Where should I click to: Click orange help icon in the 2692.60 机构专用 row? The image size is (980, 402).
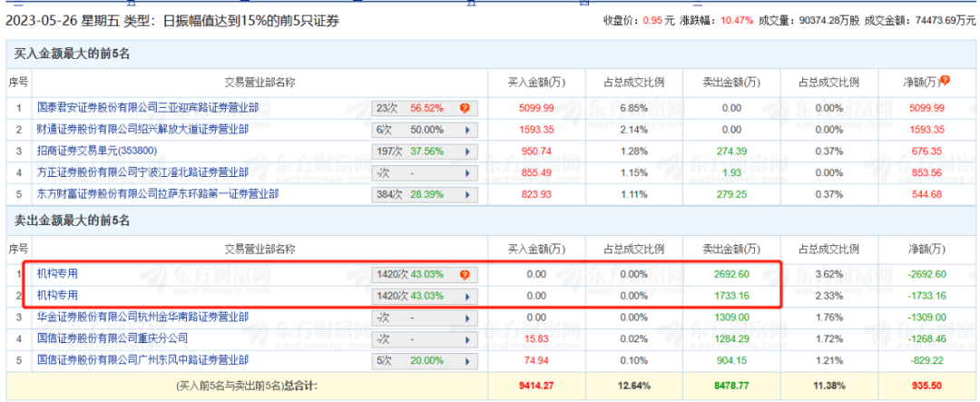[x=465, y=274]
